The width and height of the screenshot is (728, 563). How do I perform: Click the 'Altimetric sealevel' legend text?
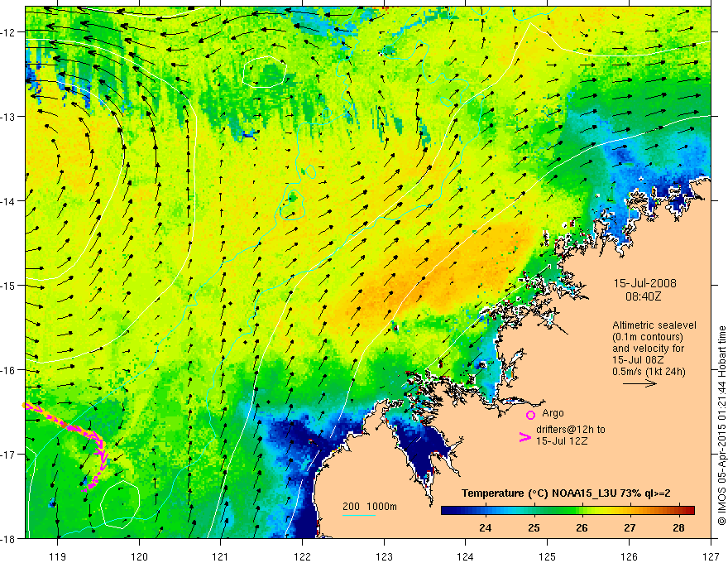(x=654, y=325)
